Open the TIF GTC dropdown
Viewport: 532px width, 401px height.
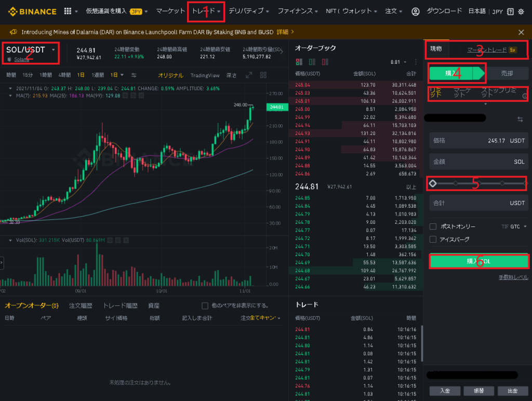(x=514, y=226)
